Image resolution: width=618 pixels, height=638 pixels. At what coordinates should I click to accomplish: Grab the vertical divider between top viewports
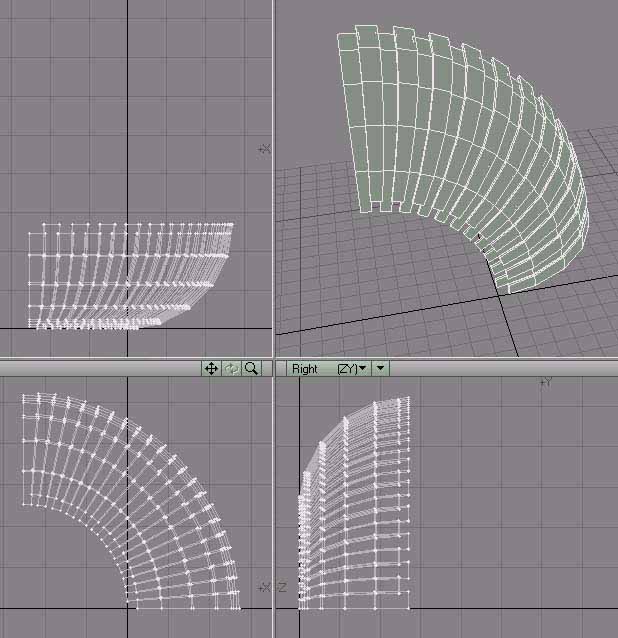pos(273,180)
